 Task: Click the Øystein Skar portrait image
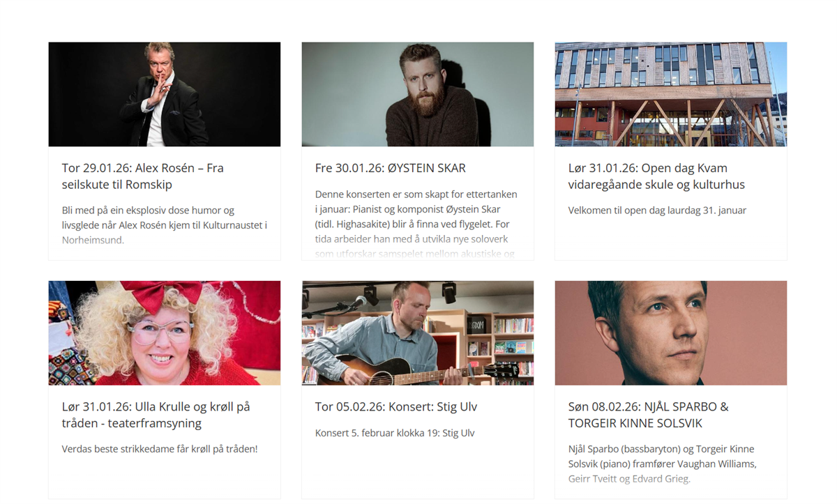[417, 94]
